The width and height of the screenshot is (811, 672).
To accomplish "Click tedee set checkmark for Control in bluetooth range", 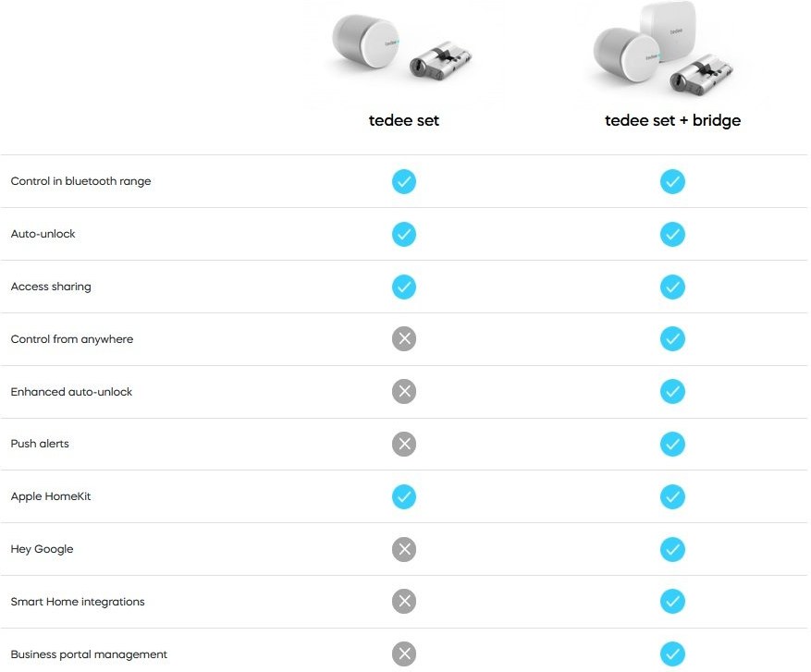I will (x=404, y=181).
